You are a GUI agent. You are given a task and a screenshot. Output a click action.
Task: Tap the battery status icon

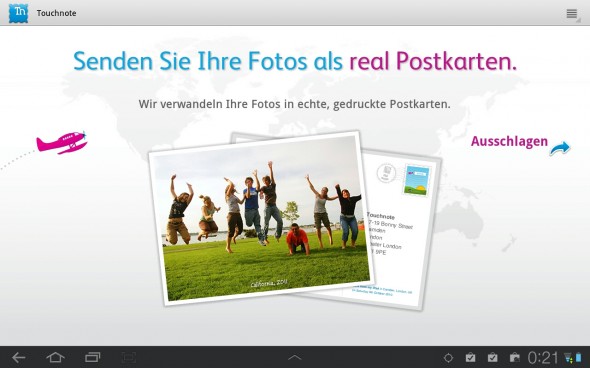tap(578, 357)
